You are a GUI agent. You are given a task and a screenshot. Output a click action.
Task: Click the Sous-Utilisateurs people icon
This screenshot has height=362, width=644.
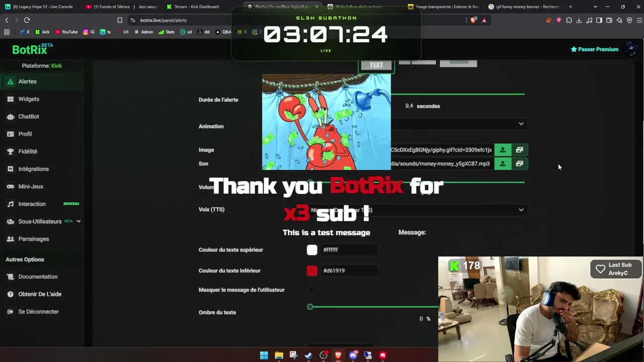(10, 222)
